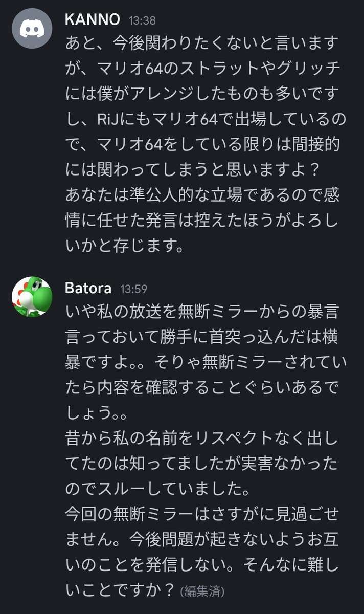Click the line starting "今回の無断ミラーはさすがに"

[x=202, y=514]
